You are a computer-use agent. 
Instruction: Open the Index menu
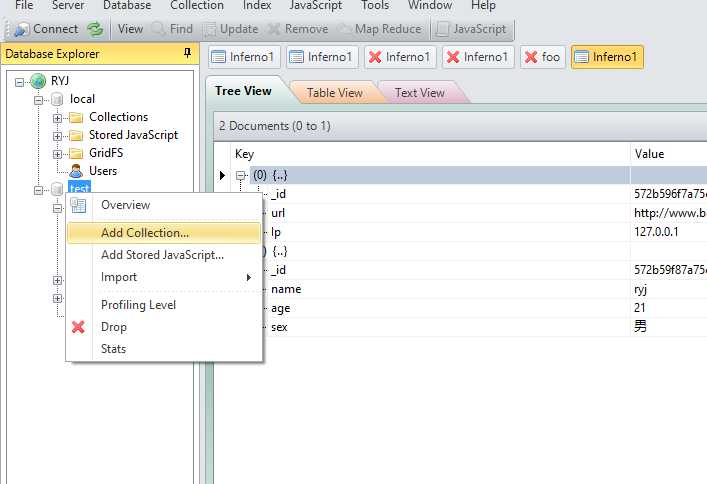coord(257,5)
